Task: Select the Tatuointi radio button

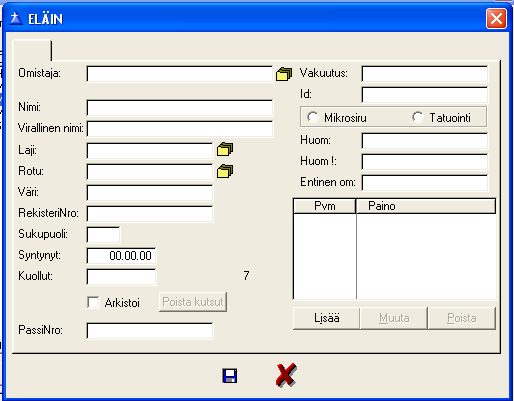Action: tap(418, 117)
